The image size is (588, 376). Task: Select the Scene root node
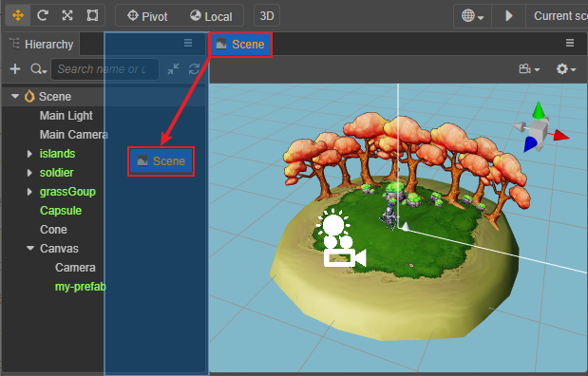click(x=55, y=96)
